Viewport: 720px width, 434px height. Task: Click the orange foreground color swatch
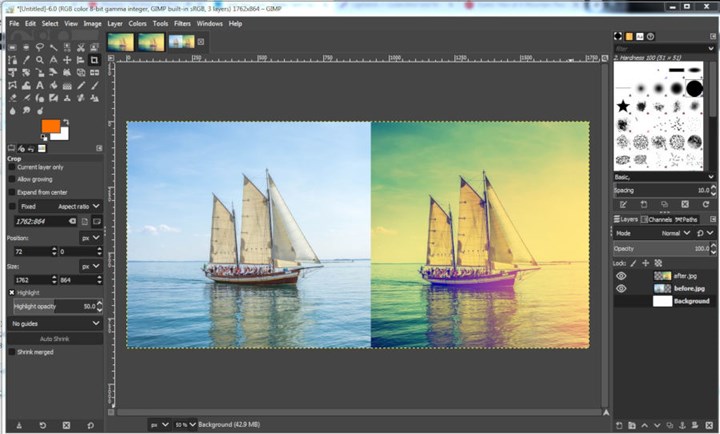(x=50, y=125)
